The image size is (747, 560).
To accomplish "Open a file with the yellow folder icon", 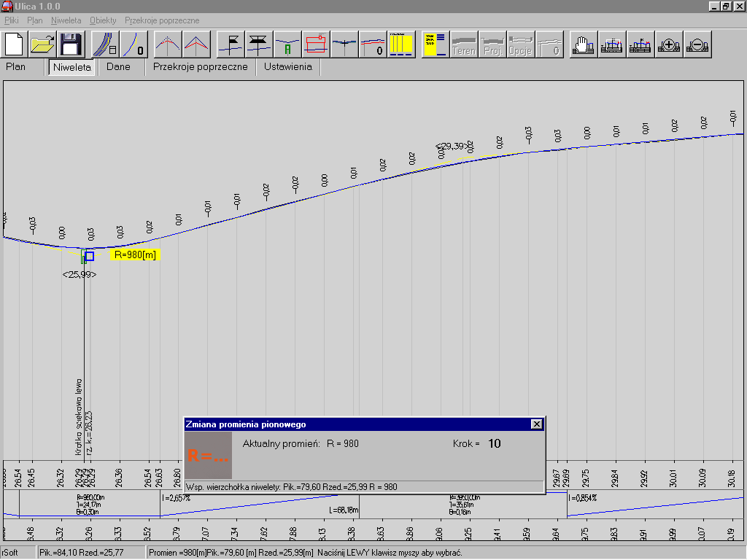I will pyautogui.click(x=43, y=44).
